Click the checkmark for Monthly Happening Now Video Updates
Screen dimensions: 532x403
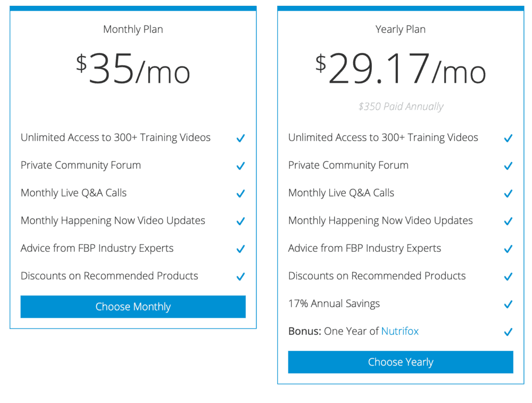(240, 221)
